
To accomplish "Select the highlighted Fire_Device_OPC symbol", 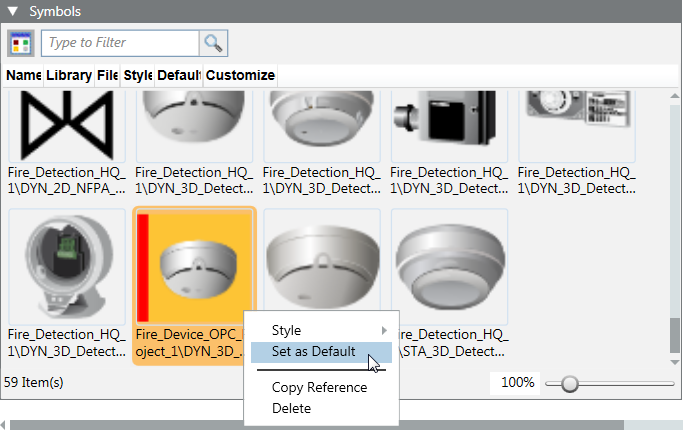I will (x=194, y=266).
